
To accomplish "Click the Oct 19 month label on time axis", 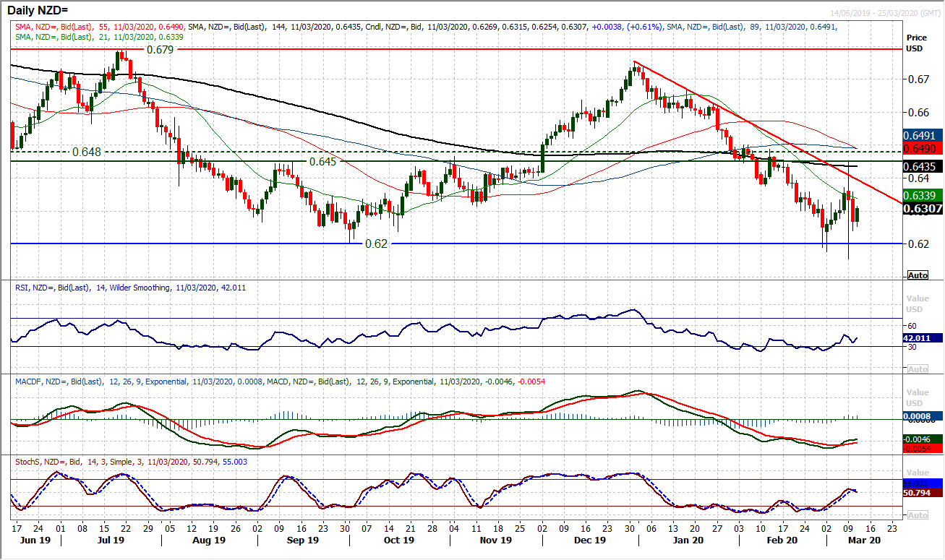I will point(398,540).
